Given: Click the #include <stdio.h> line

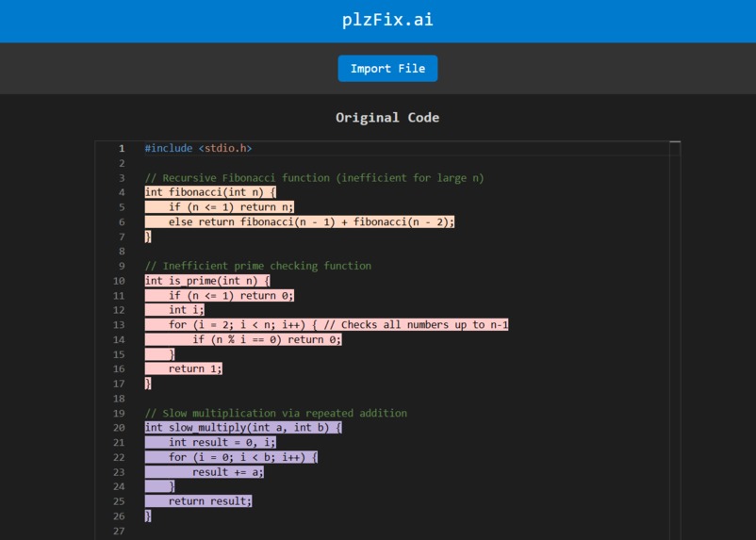Looking at the screenshot, I should click(198, 148).
